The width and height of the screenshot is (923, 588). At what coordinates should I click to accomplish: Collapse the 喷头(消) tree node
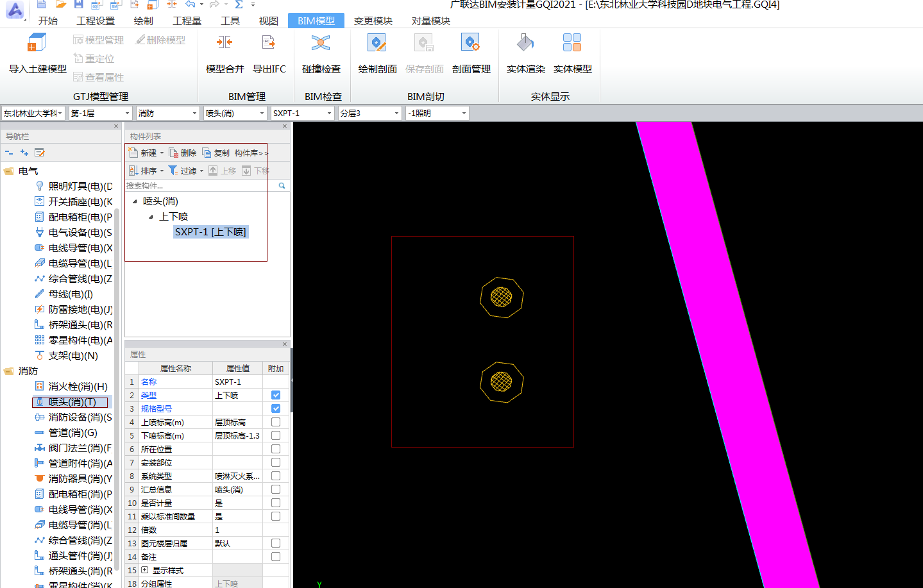(x=135, y=201)
